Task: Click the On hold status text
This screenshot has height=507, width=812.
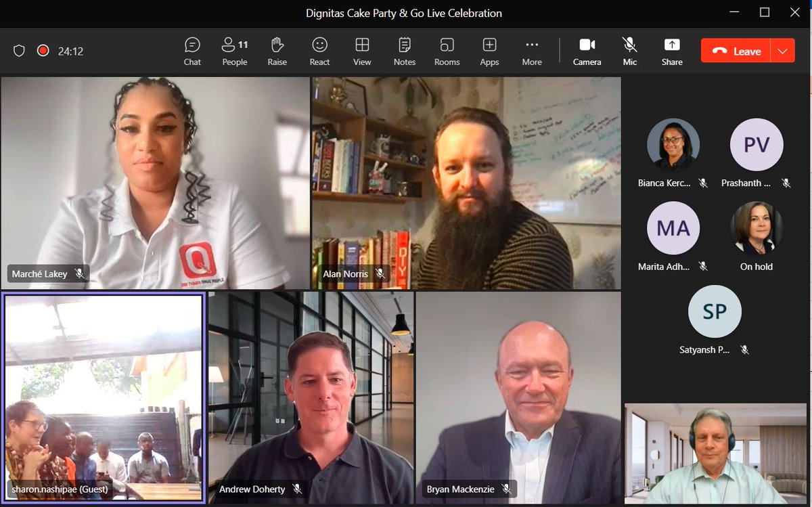Action: click(757, 267)
